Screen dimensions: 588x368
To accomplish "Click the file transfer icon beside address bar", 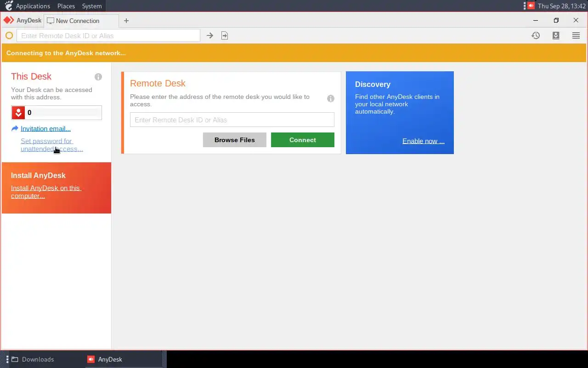I will click(x=225, y=35).
